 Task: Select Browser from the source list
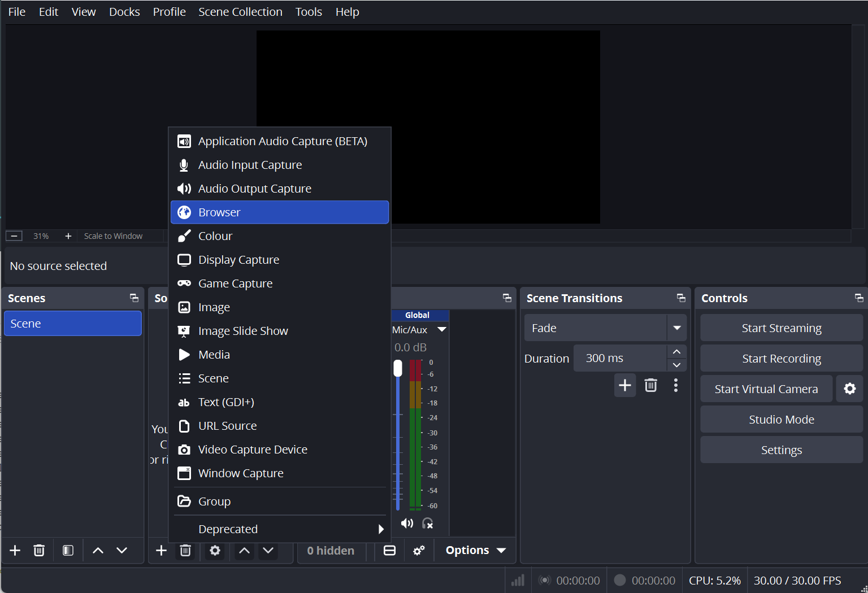(x=219, y=212)
